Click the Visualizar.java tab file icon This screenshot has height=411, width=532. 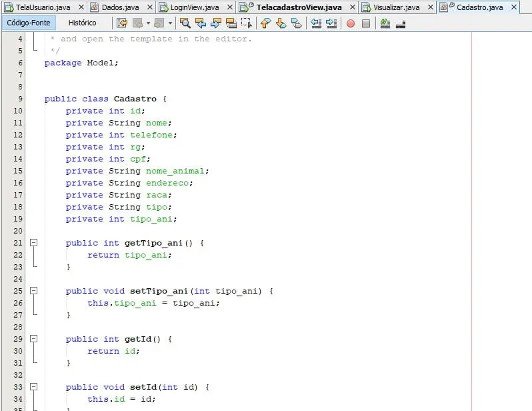pos(366,7)
